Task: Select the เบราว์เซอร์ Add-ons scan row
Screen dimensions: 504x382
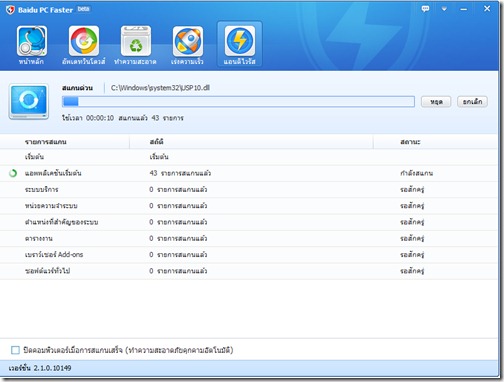Action: [x=248, y=255]
